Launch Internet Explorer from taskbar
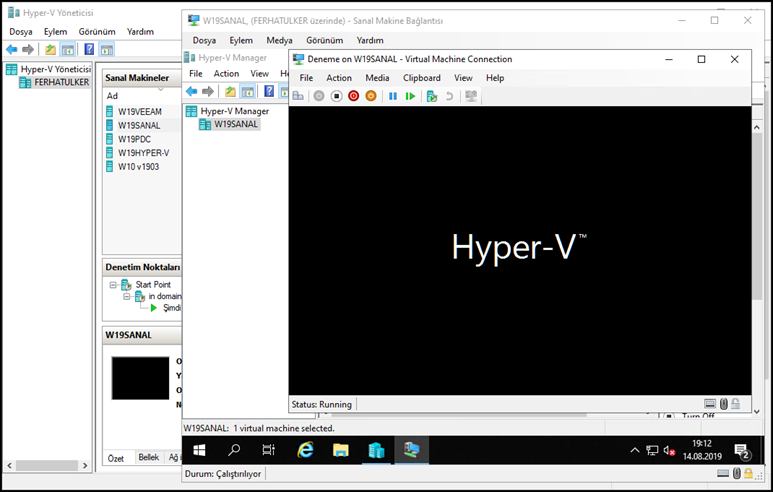This screenshot has height=492, width=773. [306, 450]
